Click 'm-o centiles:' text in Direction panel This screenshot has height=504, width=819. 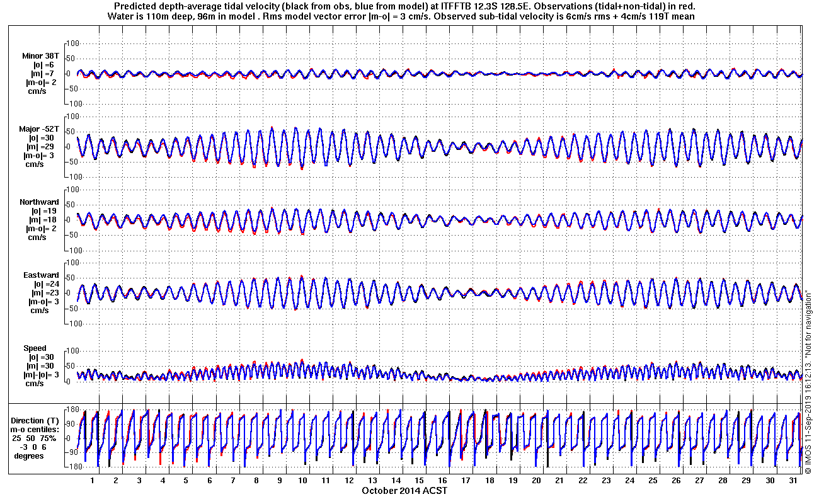[35, 429]
